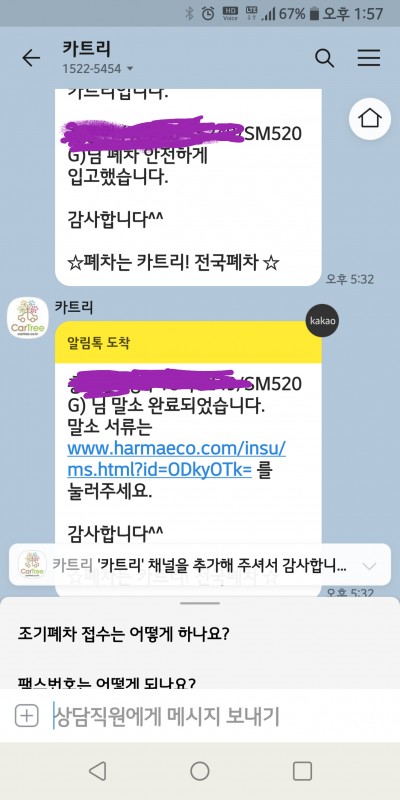Tap the home icon button
Image resolution: width=400 pixels, height=800 pixels.
tap(370, 119)
